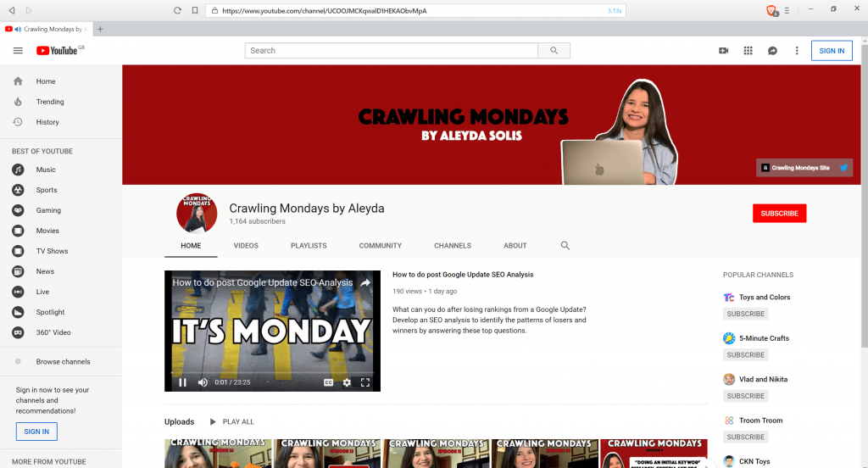Screen dimensions: 868x468
Task: Enter full screen video mode
Action: click(365, 382)
